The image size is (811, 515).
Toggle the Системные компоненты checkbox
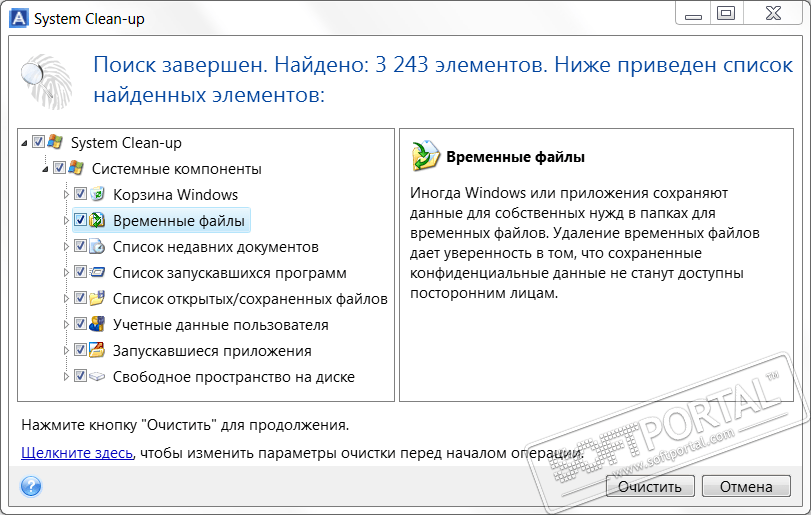coord(59,167)
